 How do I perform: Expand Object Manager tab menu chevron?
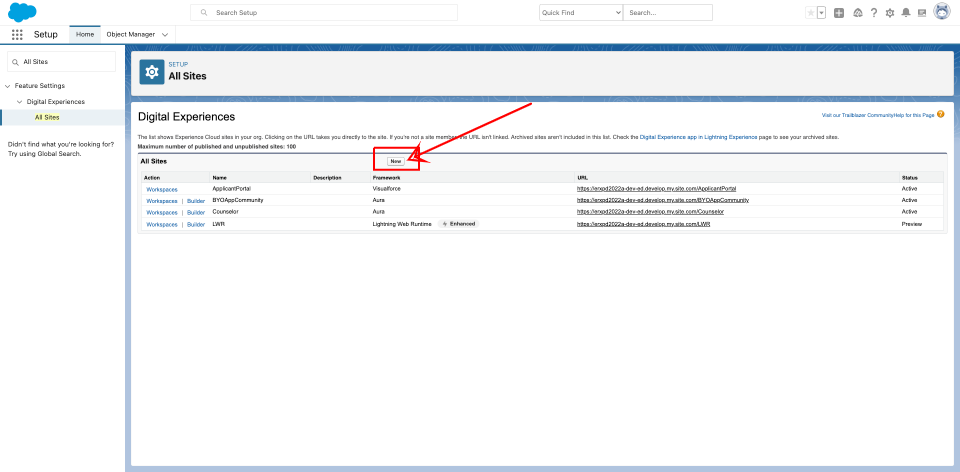pyautogui.click(x=164, y=34)
